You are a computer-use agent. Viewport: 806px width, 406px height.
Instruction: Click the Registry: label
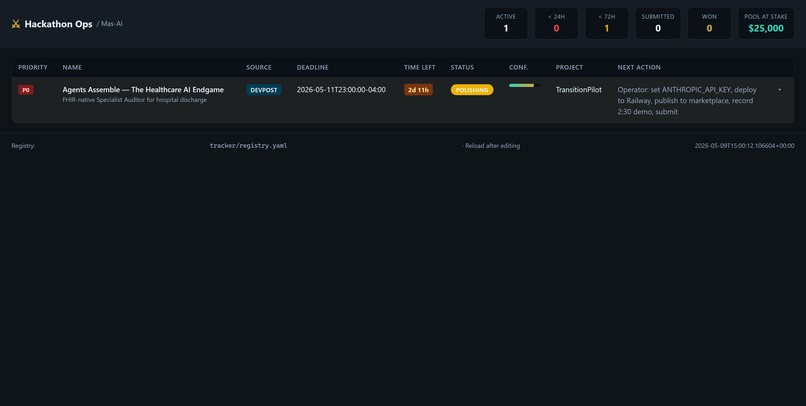coord(23,146)
